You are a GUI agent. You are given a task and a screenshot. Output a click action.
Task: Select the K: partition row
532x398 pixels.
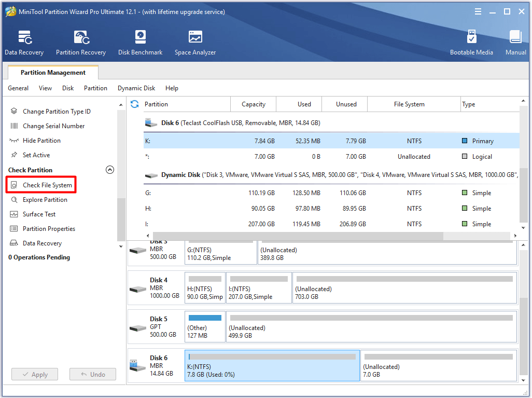click(x=331, y=141)
